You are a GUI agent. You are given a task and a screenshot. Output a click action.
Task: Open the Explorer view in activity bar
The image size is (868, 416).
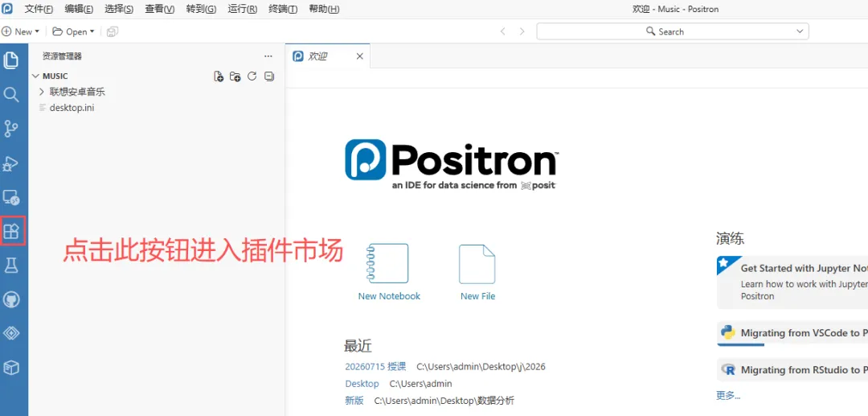(x=11, y=60)
